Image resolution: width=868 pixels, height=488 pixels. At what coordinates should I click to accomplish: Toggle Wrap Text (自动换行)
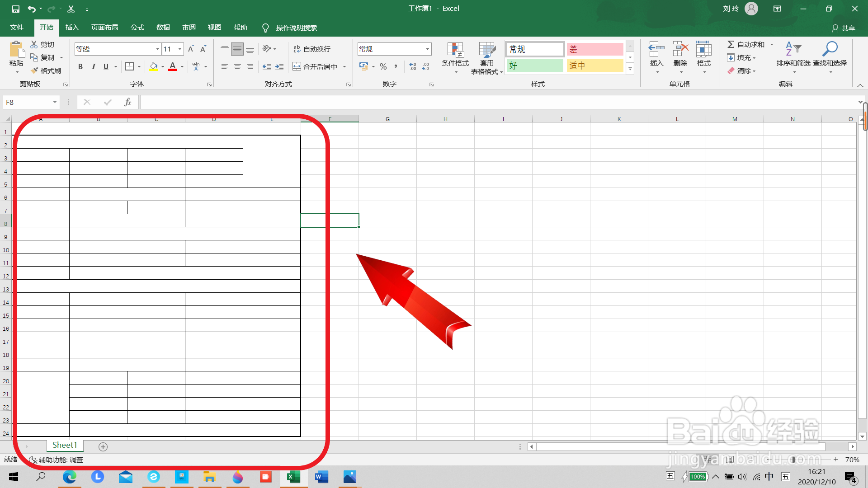(x=312, y=49)
